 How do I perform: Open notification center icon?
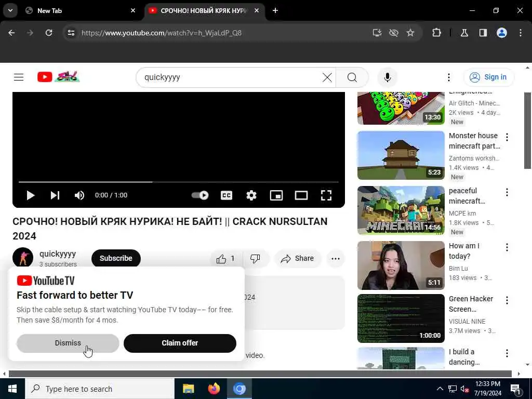pos(515,389)
